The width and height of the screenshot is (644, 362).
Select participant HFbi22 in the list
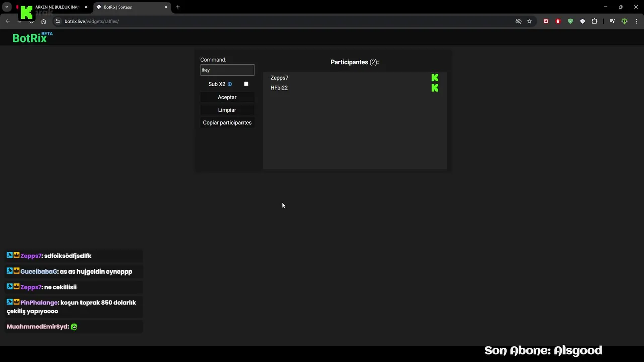click(x=354, y=88)
